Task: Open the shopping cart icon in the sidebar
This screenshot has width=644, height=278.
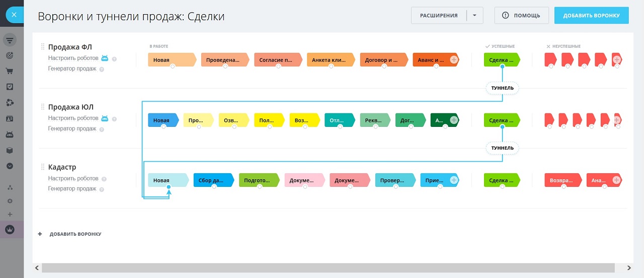Action: (x=10, y=72)
